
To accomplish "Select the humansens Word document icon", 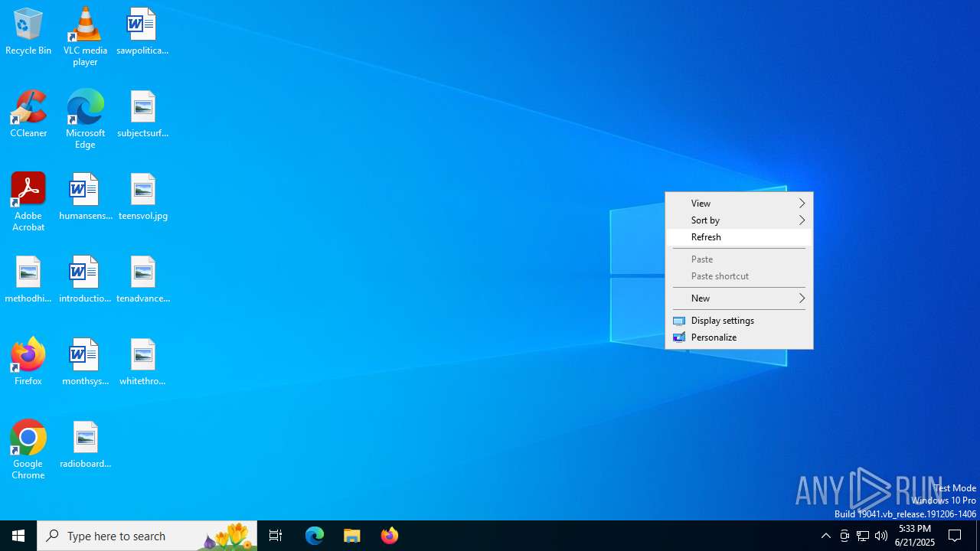I will tap(85, 197).
